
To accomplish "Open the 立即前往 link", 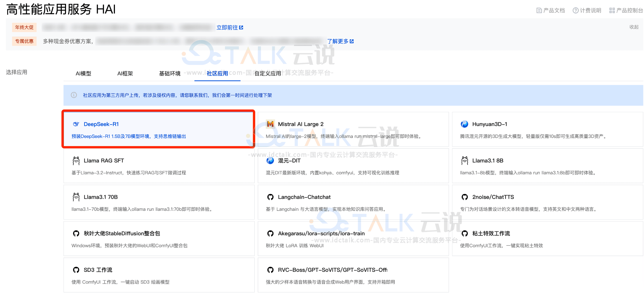I will [x=227, y=28].
